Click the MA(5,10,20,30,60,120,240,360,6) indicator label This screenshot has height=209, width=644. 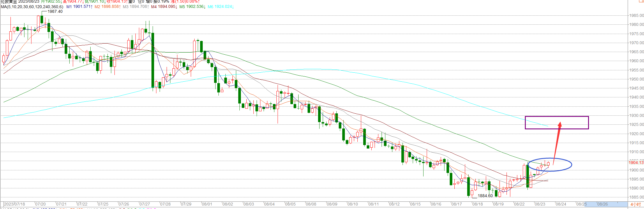pos(32,7)
